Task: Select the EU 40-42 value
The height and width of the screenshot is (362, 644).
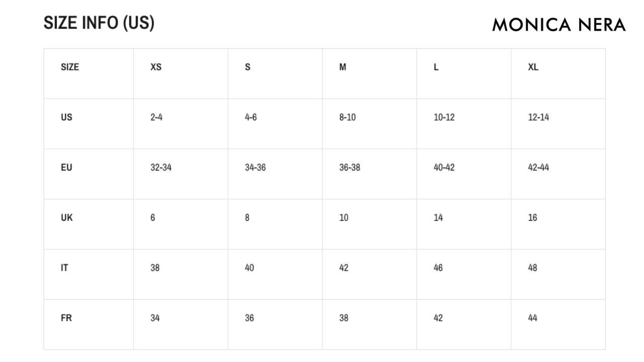Action: pos(444,167)
